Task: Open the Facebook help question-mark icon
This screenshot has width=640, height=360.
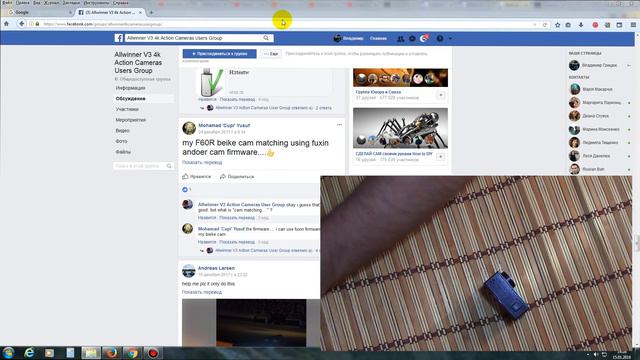Action: (440, 38)
